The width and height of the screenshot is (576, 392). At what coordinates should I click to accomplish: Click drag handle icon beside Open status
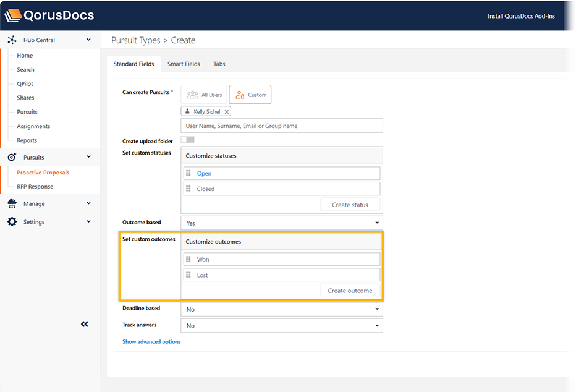coord(188,174)
